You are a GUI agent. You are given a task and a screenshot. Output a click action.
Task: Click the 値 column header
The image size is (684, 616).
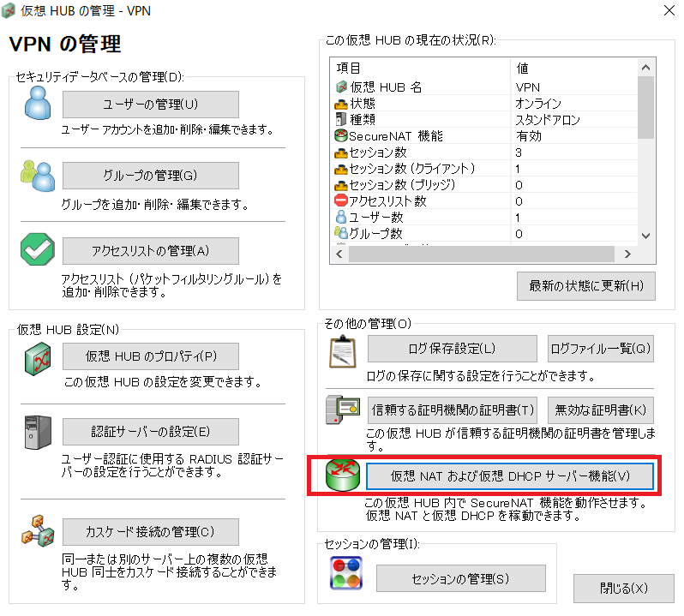point(574,69)
